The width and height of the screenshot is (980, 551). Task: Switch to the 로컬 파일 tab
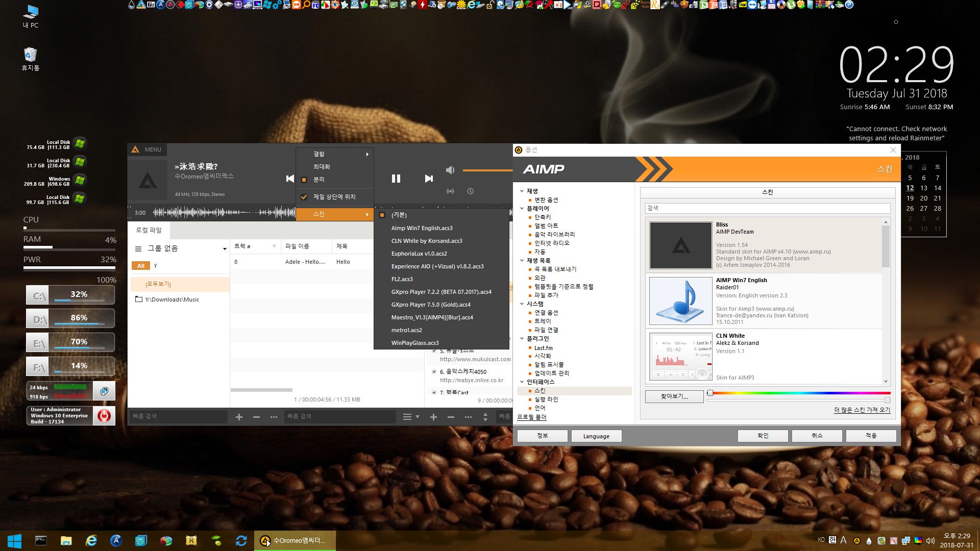149,230
